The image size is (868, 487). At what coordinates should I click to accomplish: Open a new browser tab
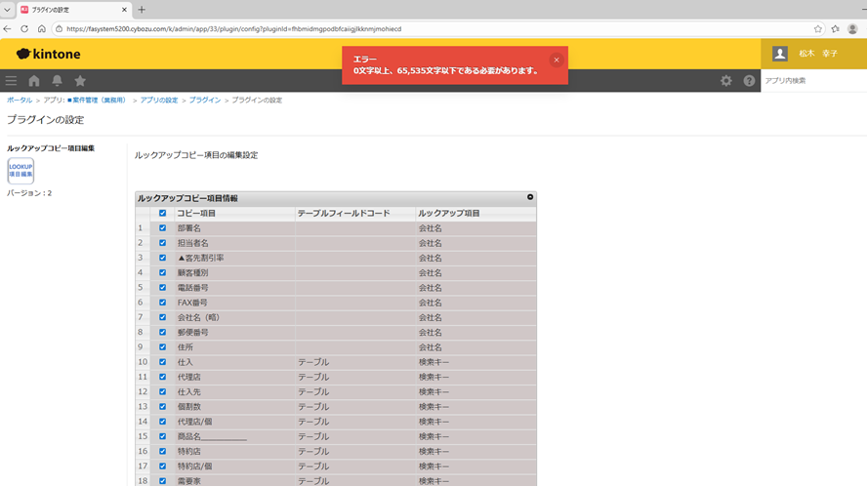point(142,10)
